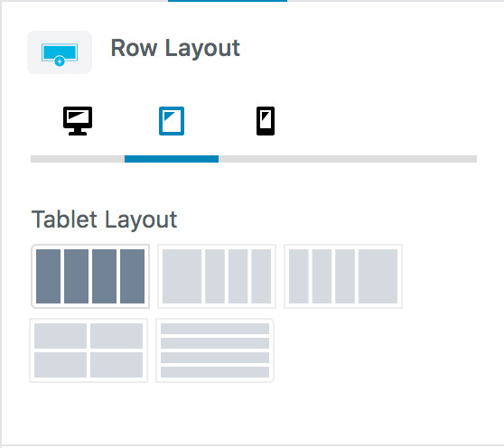
Task: Select the tablet device view icon
Action: pyautogui.click(x=172, y=121)
